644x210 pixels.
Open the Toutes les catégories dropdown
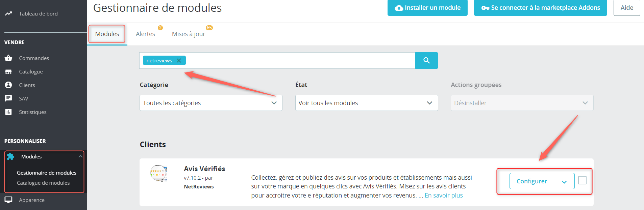(x=211, y=103)
